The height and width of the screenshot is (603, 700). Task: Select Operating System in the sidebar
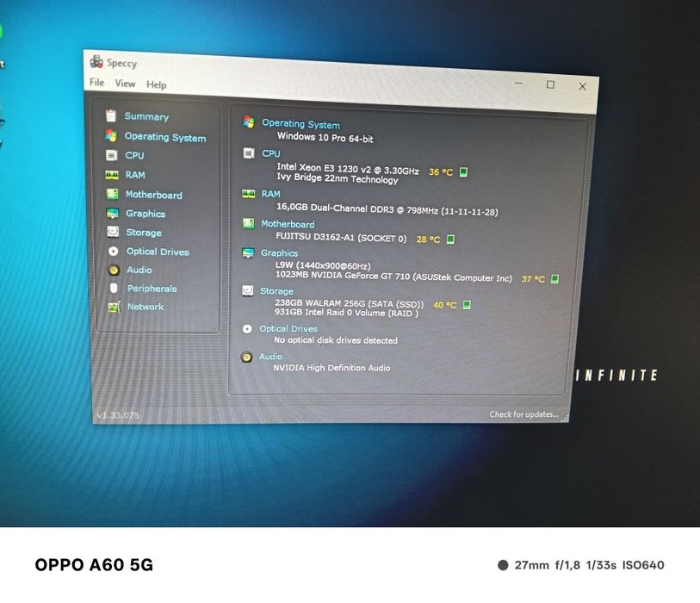coord(165,137)
